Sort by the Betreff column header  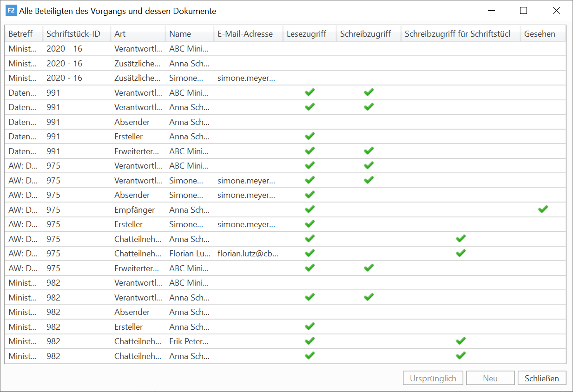pos(21,34)
